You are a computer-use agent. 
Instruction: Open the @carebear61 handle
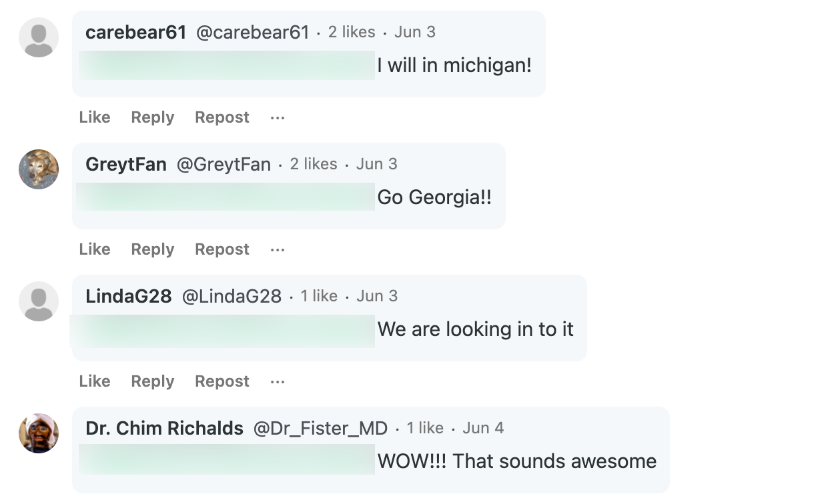(x=252, y=31)
